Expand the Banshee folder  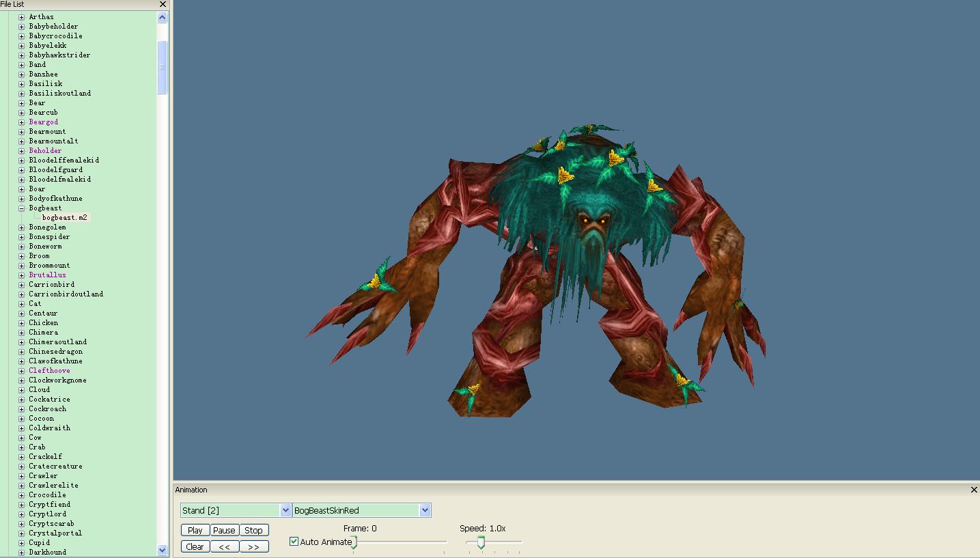[x=21, y=74]
